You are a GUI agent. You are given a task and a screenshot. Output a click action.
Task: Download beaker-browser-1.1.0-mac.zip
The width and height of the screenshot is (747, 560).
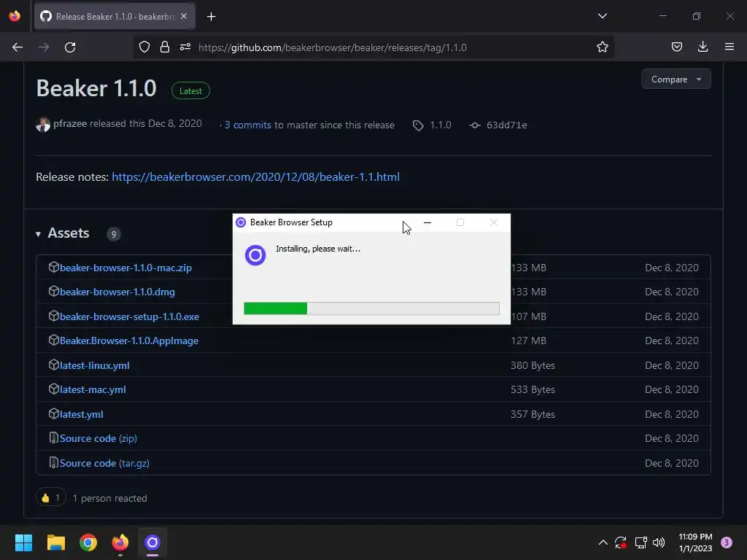pyautogui.click(x=125, y=268)
